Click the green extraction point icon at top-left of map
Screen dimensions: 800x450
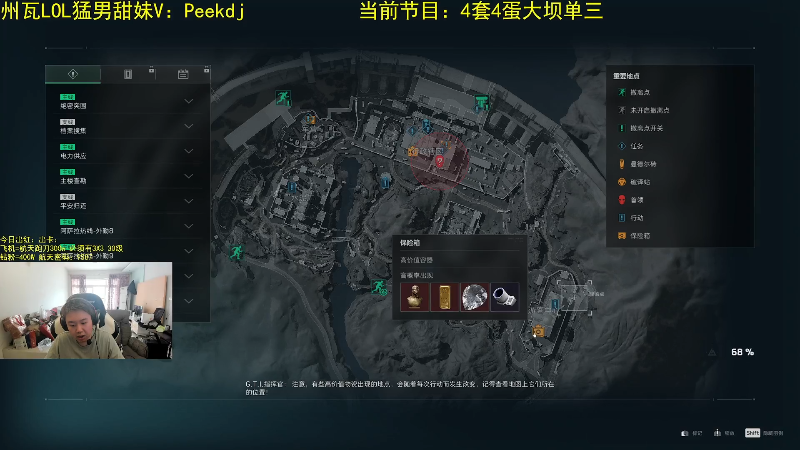coord(283,97)
